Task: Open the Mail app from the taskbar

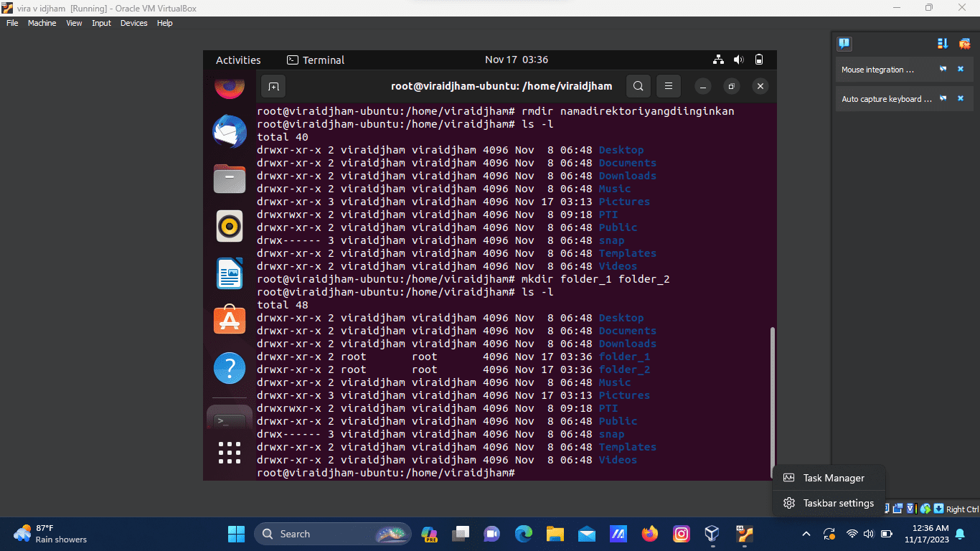Action: point(587,534)
